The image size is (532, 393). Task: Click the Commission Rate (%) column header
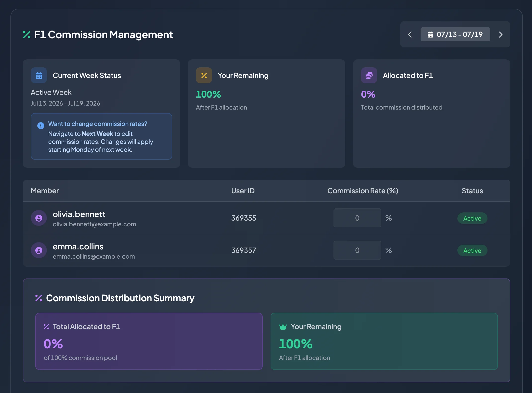tap(363, 191)
